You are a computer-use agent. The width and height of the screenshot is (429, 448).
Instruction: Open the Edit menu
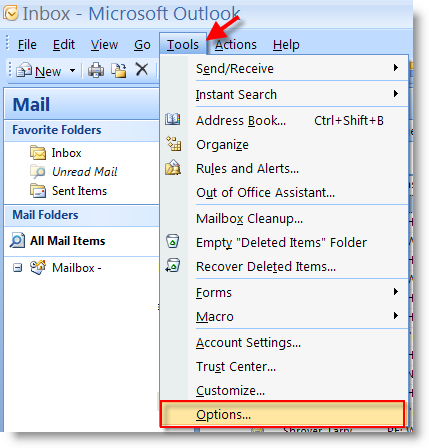coord(64,45)
